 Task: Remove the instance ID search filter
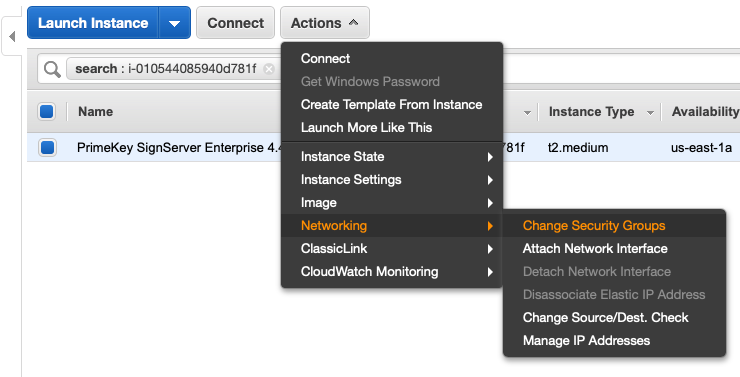tap(269, 69)
